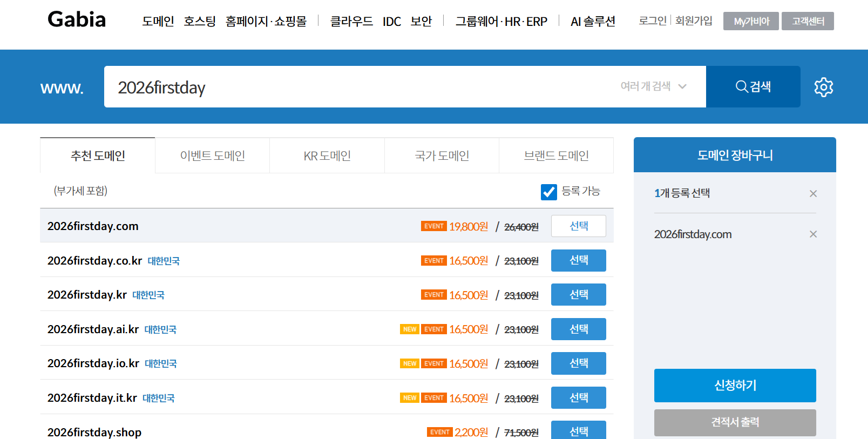Image resolution: width=868 pixels, height=439 pixels.
Task: Click the 신청하기 apply button
Action: coord(735,386)
